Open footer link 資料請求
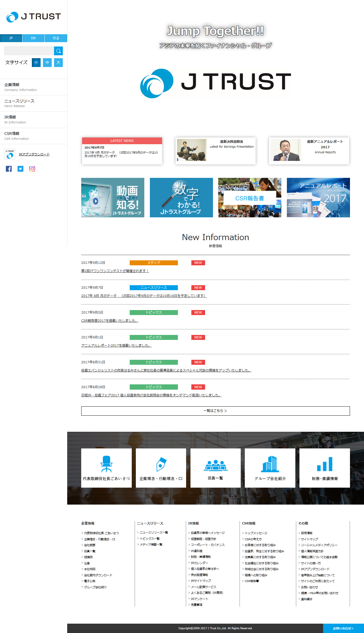Viewport: 364px width, 633px height. click(x=307, y=599)
